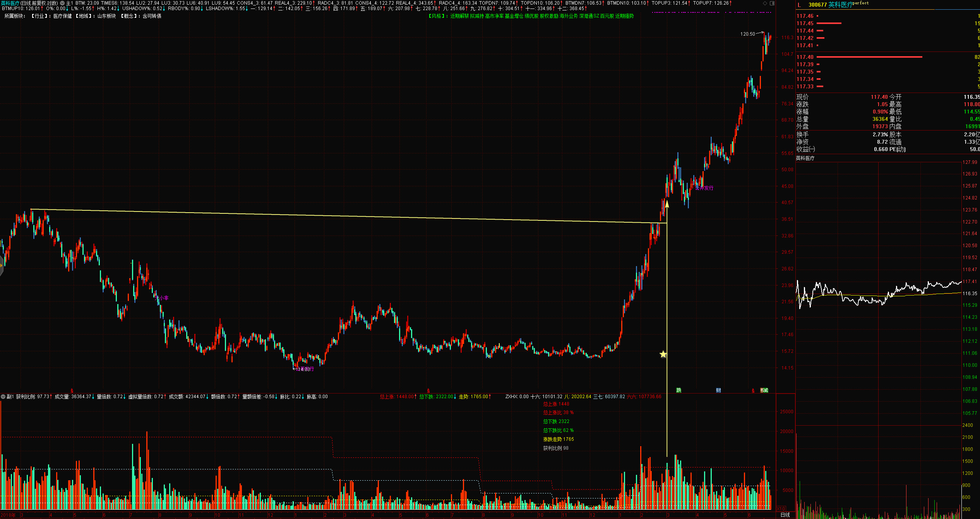Click the blue 财 info marker
980x519 pixels.
click(x=718, y=390)
